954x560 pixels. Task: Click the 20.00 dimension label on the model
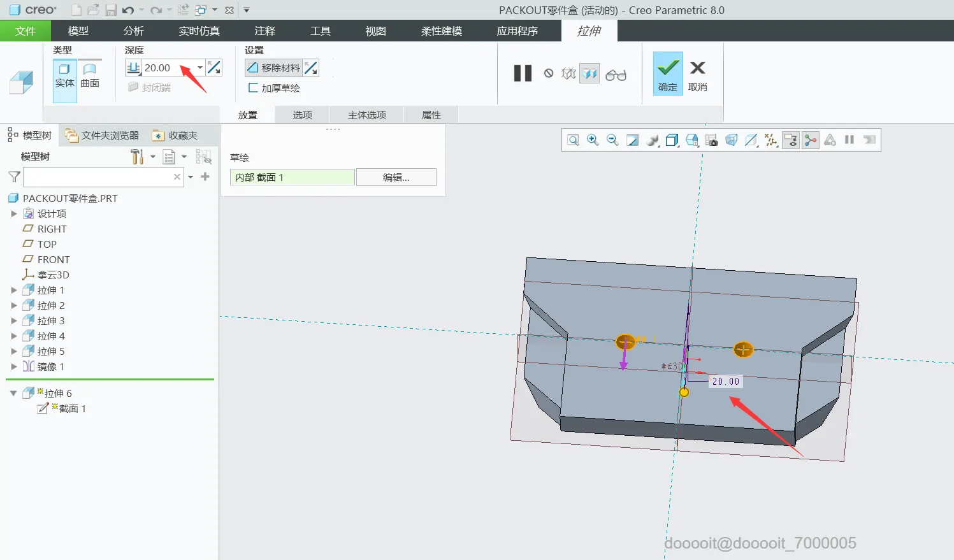pyautogui.click(x=726, y=381)
